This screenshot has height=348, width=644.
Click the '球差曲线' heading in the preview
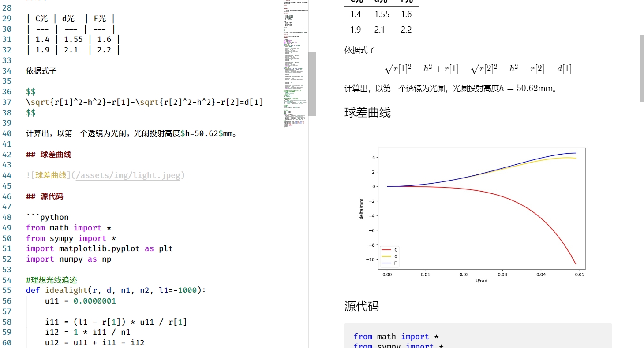367,112
